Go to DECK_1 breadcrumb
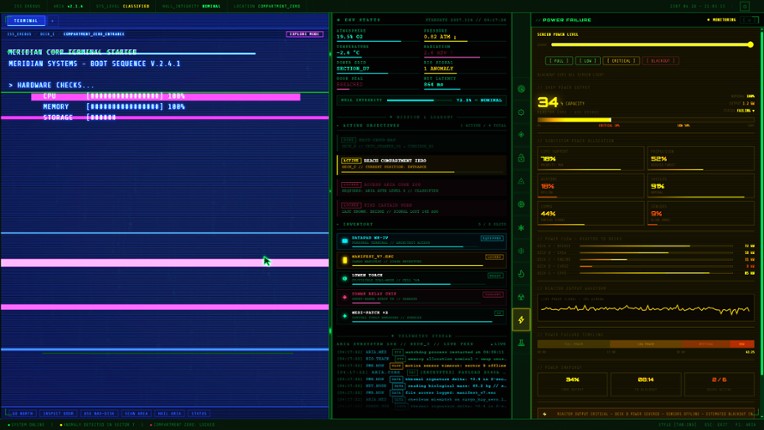The height and width of the screenshot is (430, 764). [x=47, y=34]
